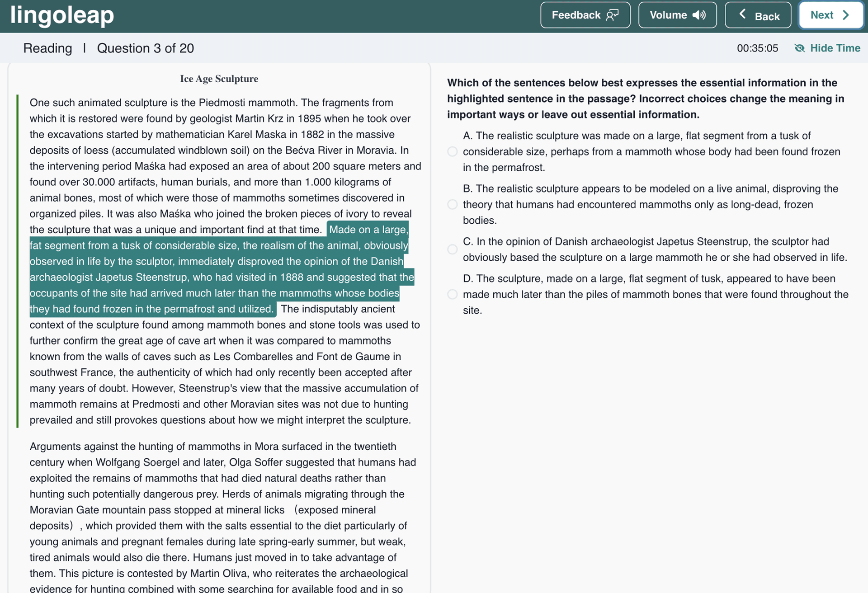Click Feedback labeled text button
This screenshot has height=593, width=868.
click(x=584, y=14)
